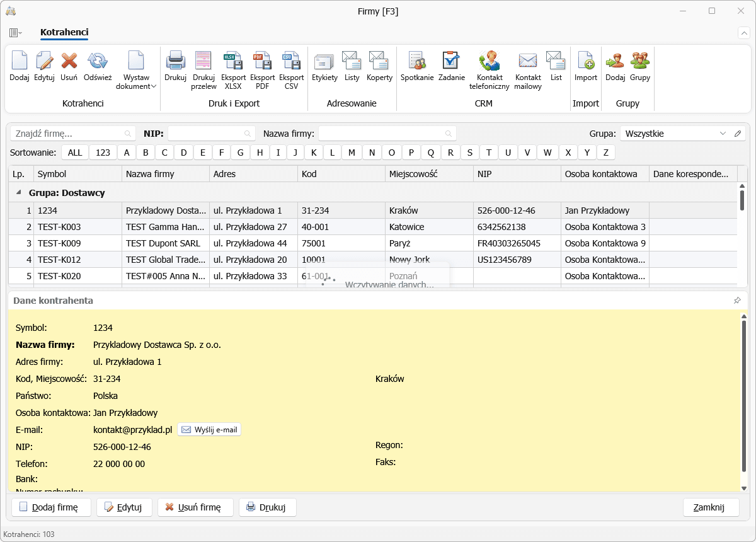Select the TEST Dupont SARL row
756x542 pixels.
(373, 243)
